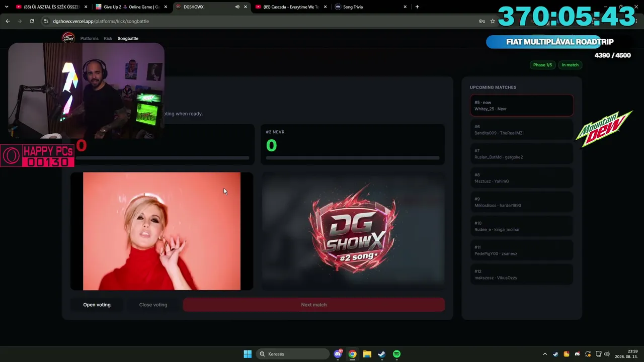Image resolution: width=644 pixels, height=362 pixels.
Task: Open the Kick nav item
Action: click(108, 38)
